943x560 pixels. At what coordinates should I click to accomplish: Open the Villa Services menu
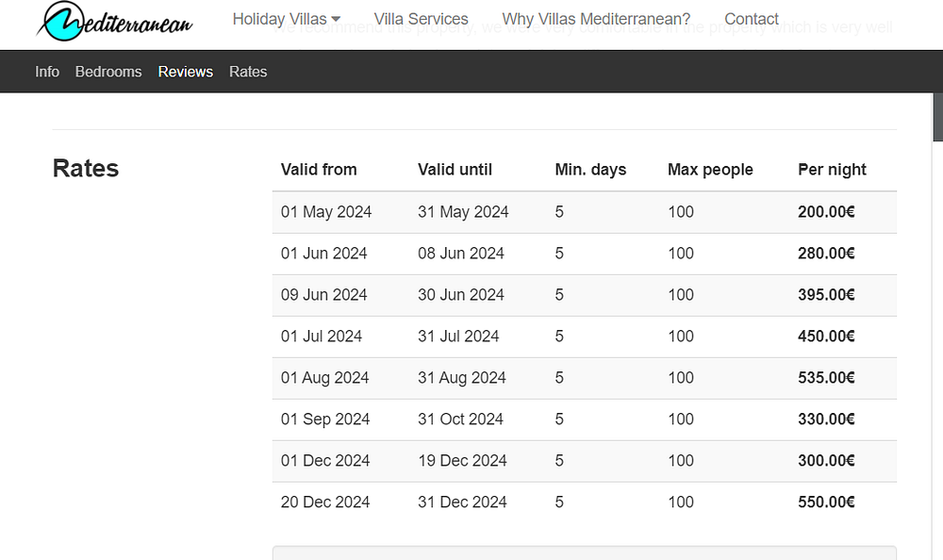pyautogui.click(x=421, y=19)
